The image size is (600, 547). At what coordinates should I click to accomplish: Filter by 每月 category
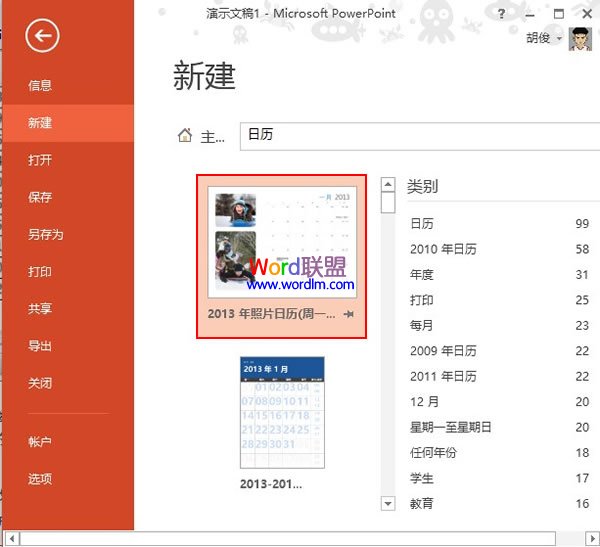tap(499, 325)
